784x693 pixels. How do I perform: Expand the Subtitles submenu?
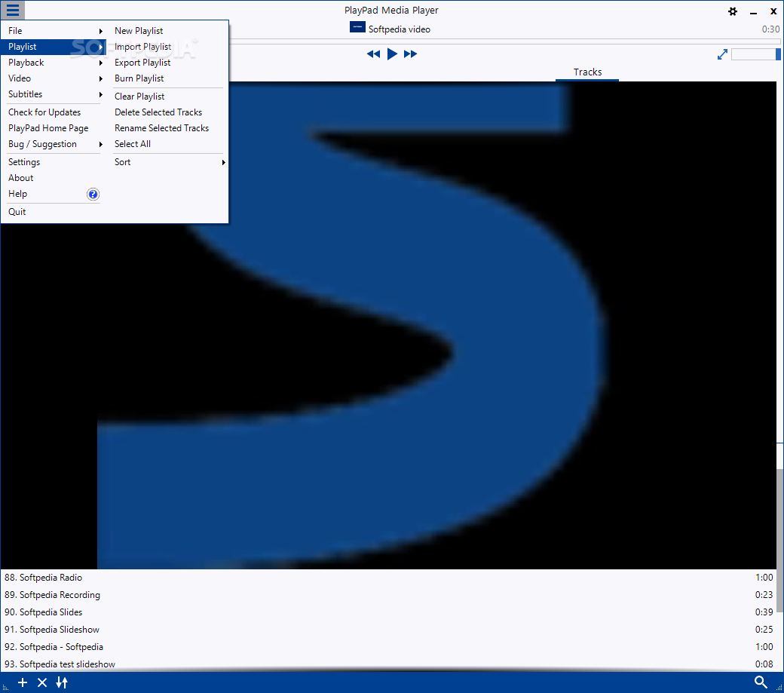coord(54,94)
